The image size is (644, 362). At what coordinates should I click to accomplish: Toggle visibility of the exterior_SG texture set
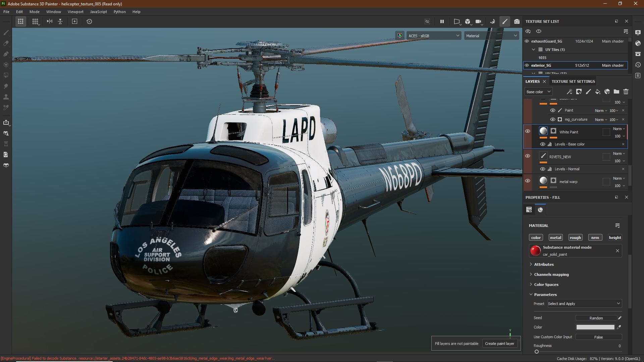(x=528, y=65)
